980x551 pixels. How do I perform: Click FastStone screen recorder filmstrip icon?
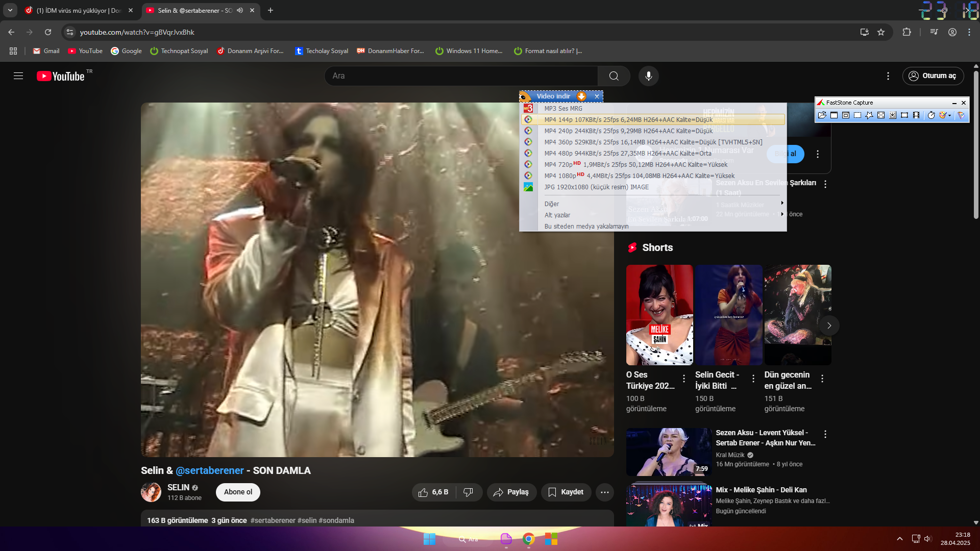point(916,115)
